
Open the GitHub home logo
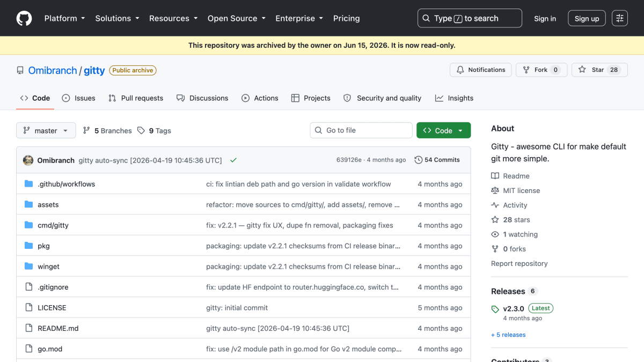24,18
